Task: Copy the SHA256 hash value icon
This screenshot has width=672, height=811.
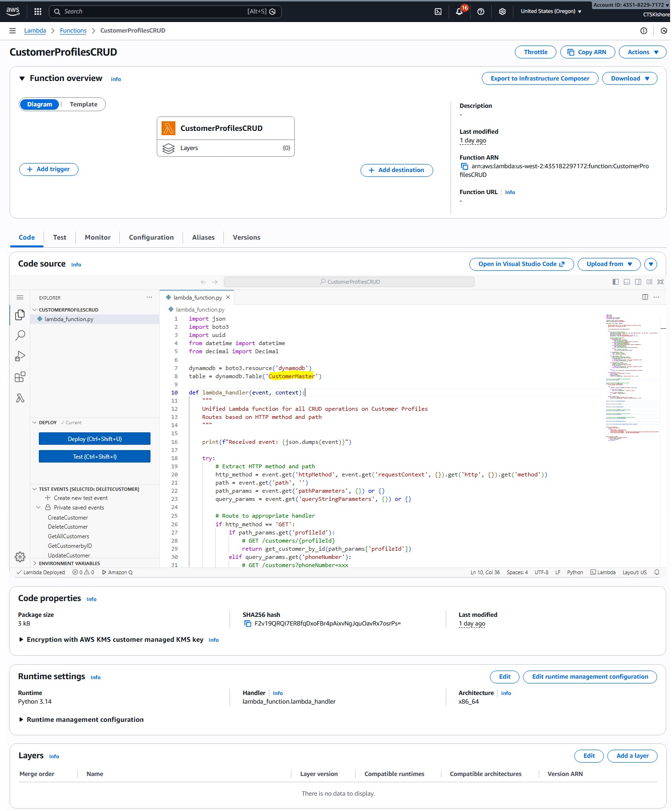Action: pyautogui.click(x=248, y=624)
